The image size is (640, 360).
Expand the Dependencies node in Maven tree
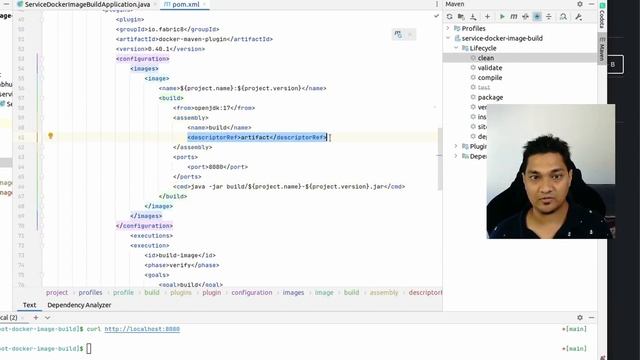click(456, 156)
